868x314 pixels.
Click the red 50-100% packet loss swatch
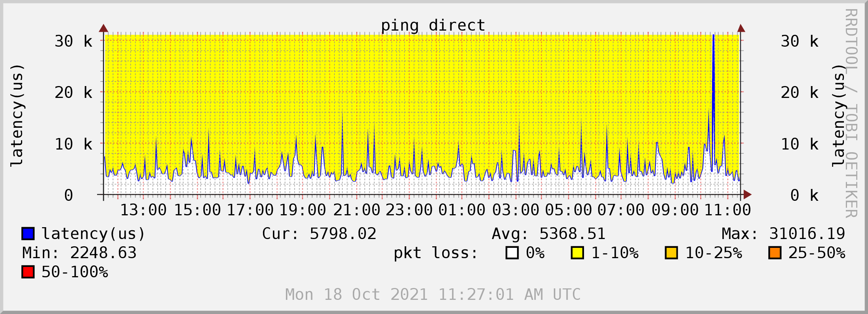point(28,272)
